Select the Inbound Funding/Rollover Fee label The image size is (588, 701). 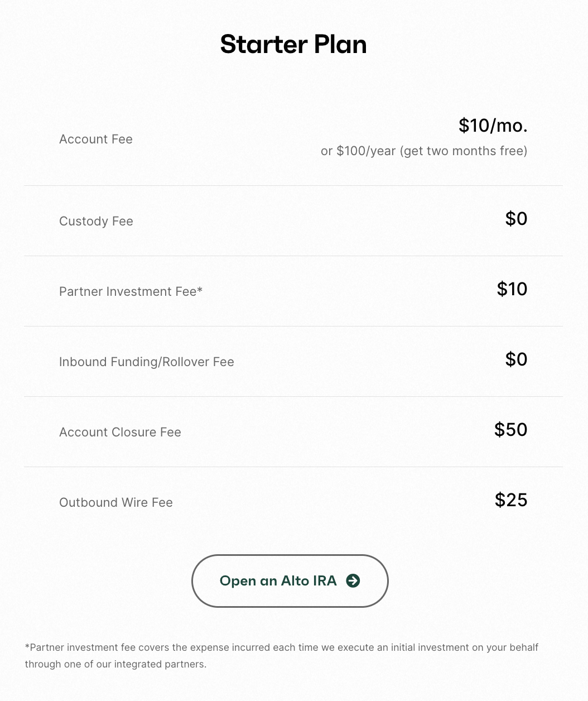[x=147, y=362]
